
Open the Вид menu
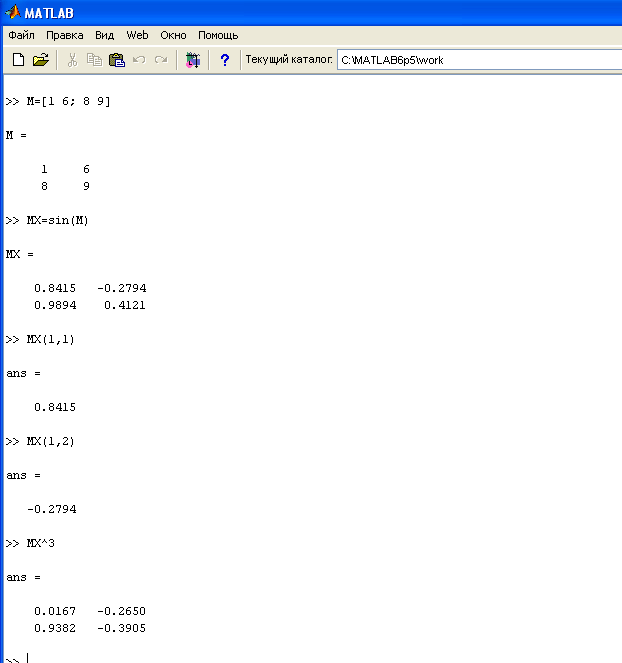pyautogui.click(x=104, y=35)
